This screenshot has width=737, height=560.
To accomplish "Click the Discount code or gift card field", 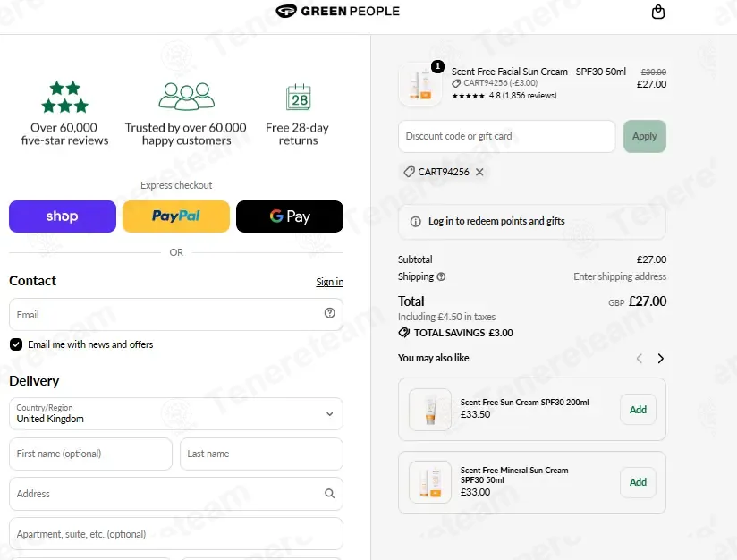I will click(x=506, y=136).
